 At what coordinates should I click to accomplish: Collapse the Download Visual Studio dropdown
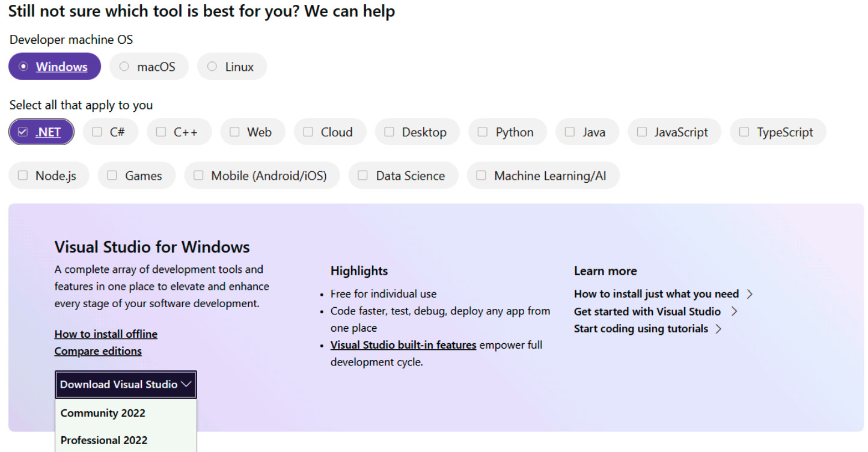[126, 385]
